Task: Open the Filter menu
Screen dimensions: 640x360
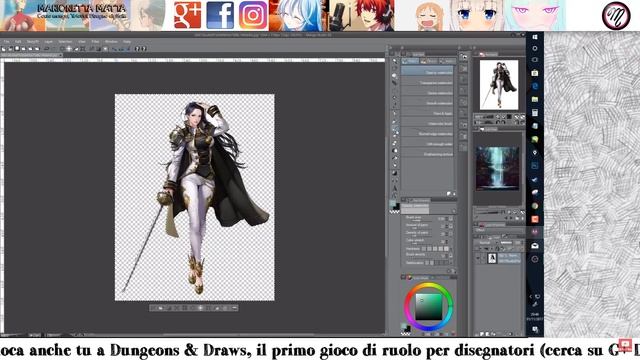Action: [x=95, y=42]
